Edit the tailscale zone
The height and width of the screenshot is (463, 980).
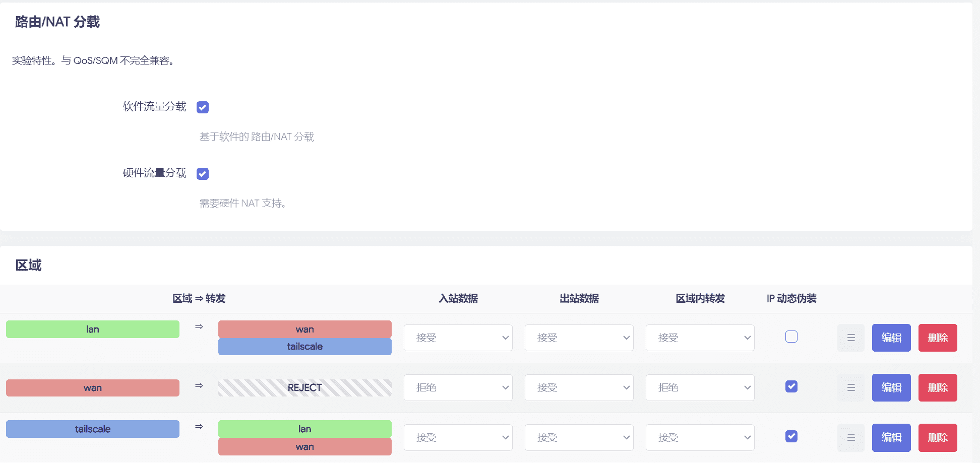coord(891,438)
